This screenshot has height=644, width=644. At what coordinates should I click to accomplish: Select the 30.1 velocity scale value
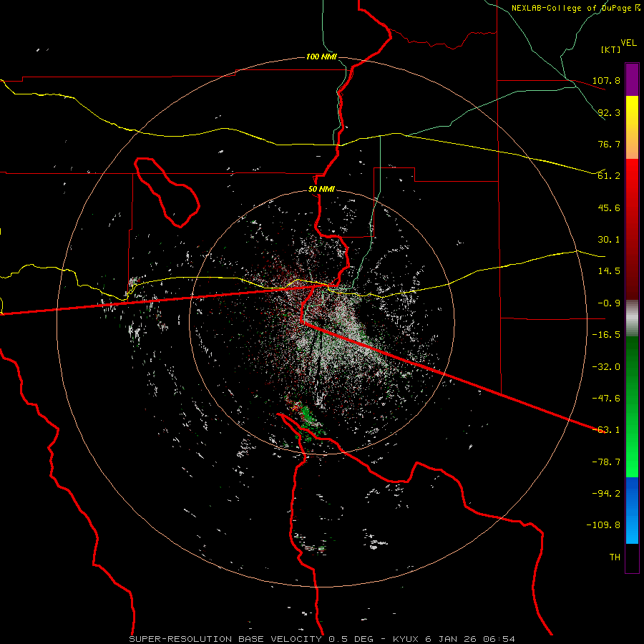(609, 240)
